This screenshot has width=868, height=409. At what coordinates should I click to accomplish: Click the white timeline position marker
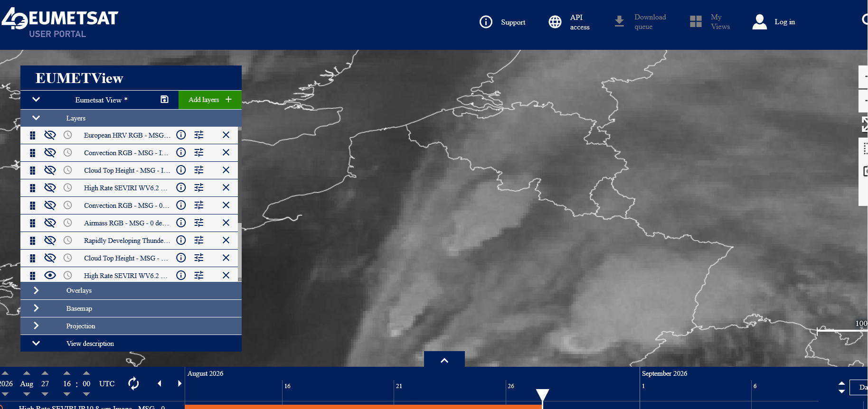(x=542, y=396)
